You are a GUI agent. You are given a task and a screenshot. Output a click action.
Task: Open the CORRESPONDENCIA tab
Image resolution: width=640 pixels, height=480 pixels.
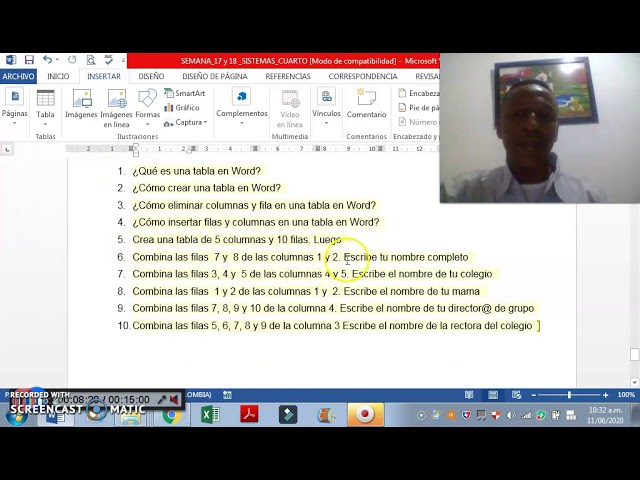click(x=363, y=76)
